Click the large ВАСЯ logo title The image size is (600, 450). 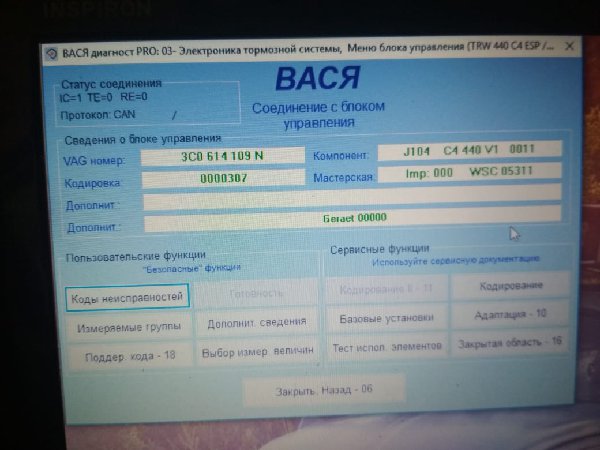(318, 78)
